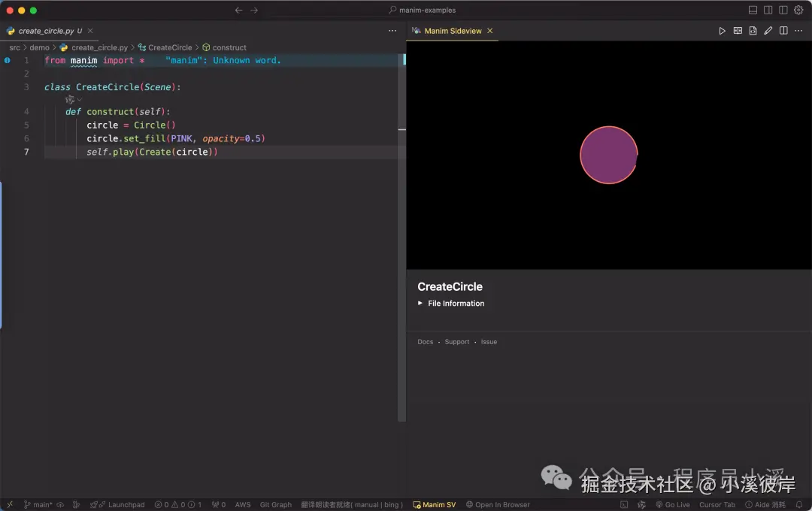Click the AWS status bar item
The image size is (812, 511).
242,505
